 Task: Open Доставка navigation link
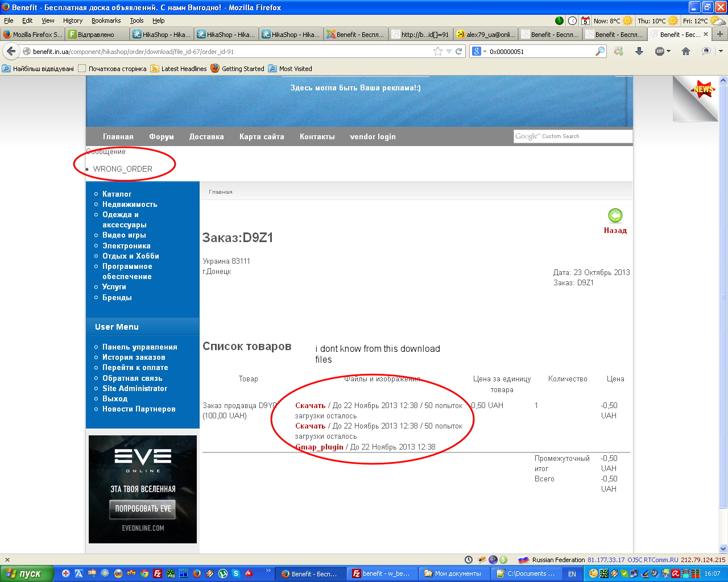[x=206, y=136]
